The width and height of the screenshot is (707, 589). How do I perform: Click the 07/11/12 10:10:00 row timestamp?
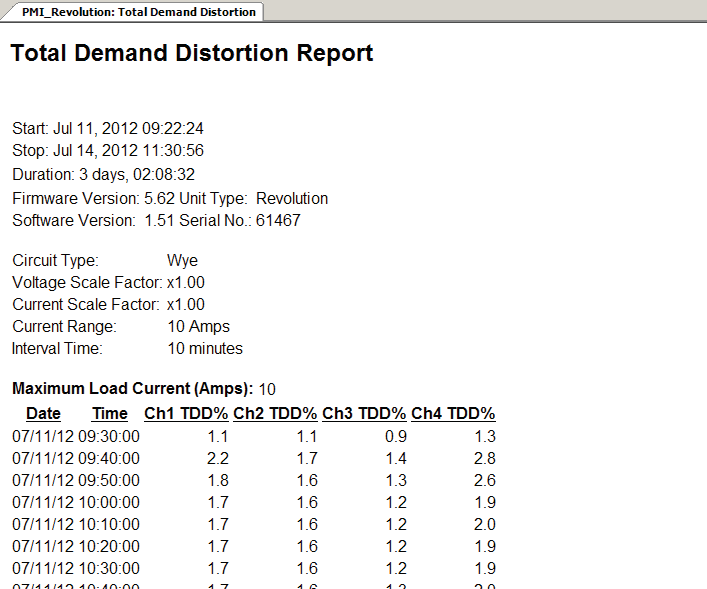tap(76, 525)
